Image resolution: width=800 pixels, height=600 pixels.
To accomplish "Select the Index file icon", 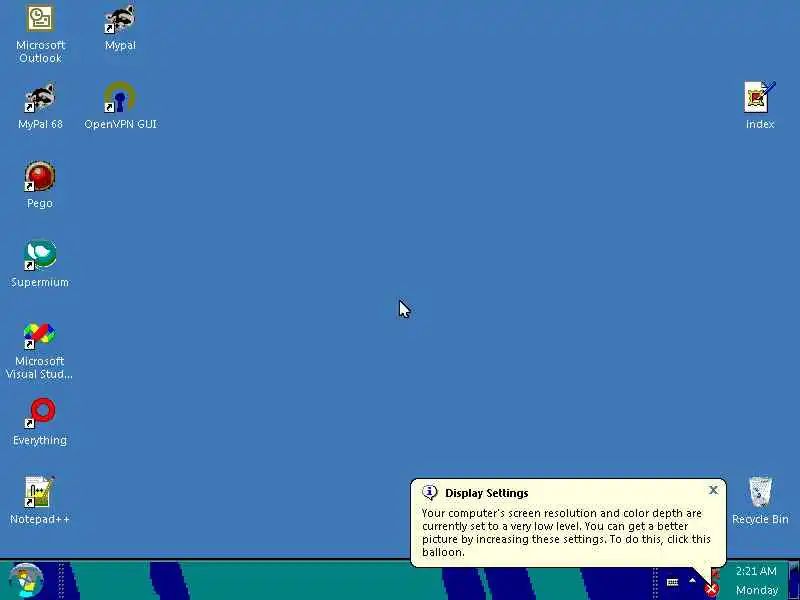I will 760,106.
